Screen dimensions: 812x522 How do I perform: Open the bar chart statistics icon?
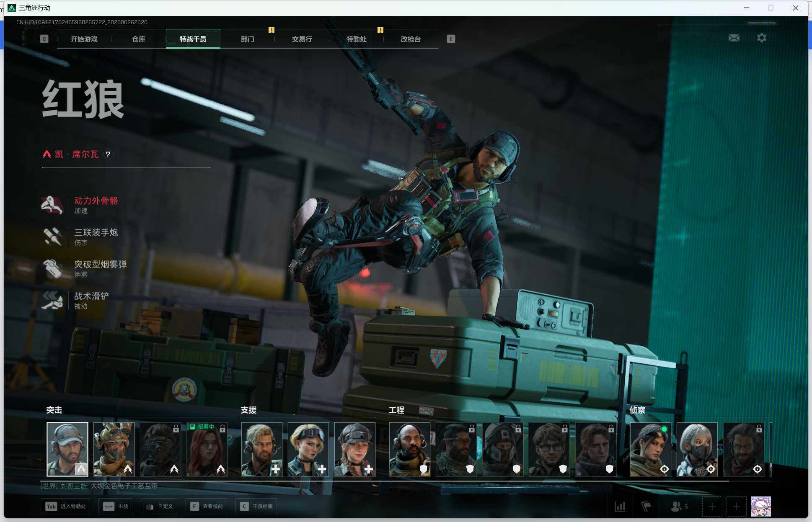click(x=620, y=507)
